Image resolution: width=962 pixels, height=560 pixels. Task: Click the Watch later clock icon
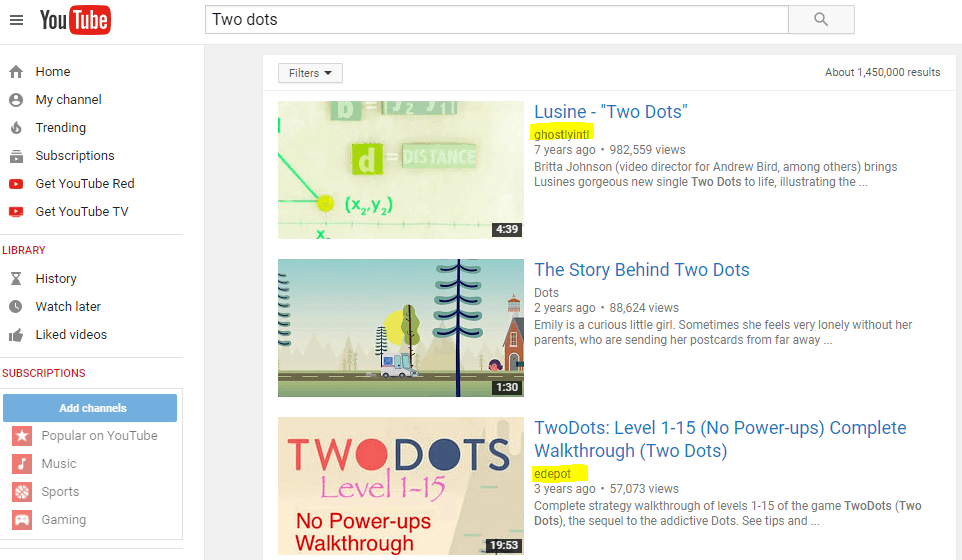click(x=16, y=307)
